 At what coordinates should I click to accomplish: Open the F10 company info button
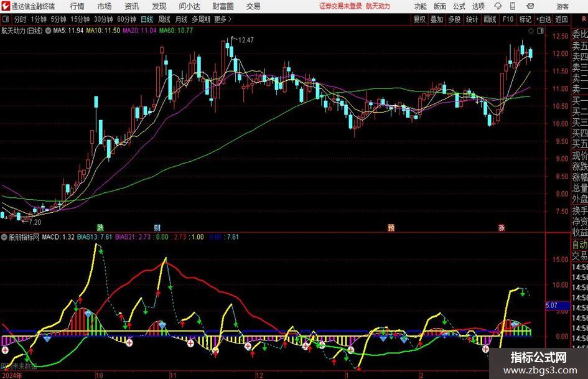508,19
